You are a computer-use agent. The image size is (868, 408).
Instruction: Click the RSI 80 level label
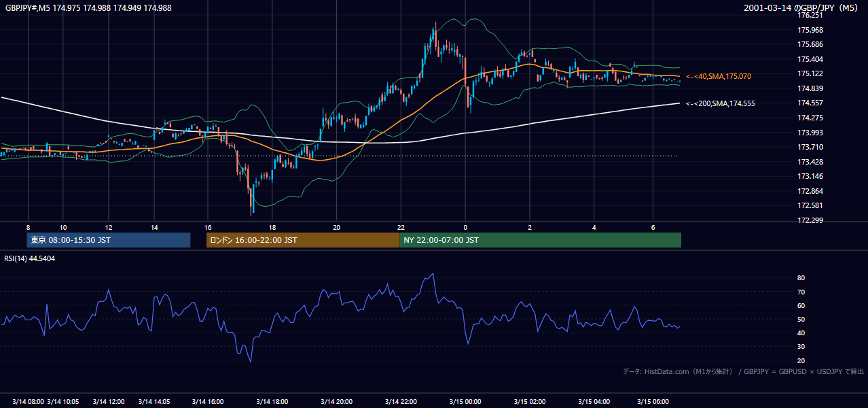801,278
